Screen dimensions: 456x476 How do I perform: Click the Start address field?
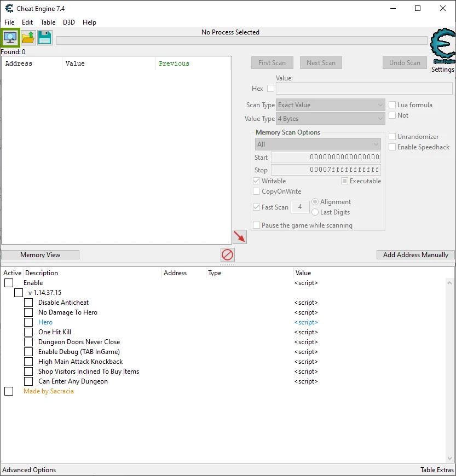pyautogui.click(x=326, y=157)
